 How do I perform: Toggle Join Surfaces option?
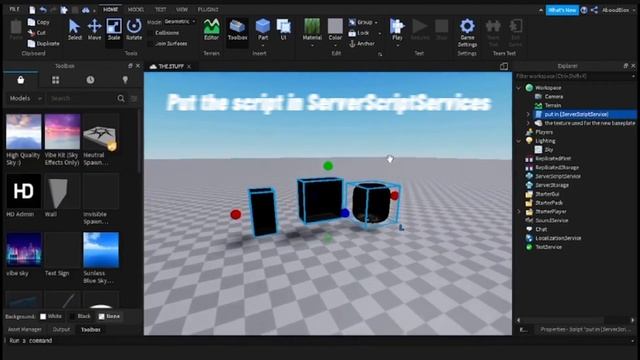click(167, 43)
